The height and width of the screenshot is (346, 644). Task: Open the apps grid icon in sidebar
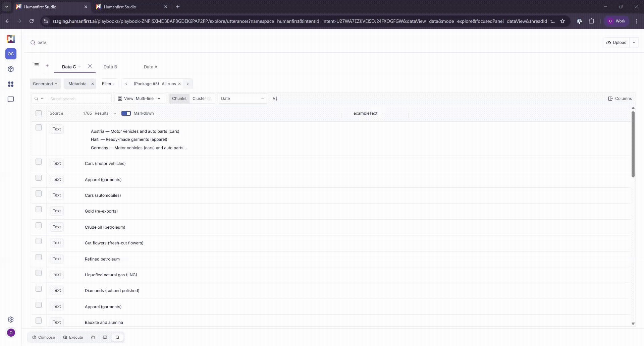point(11,84)
